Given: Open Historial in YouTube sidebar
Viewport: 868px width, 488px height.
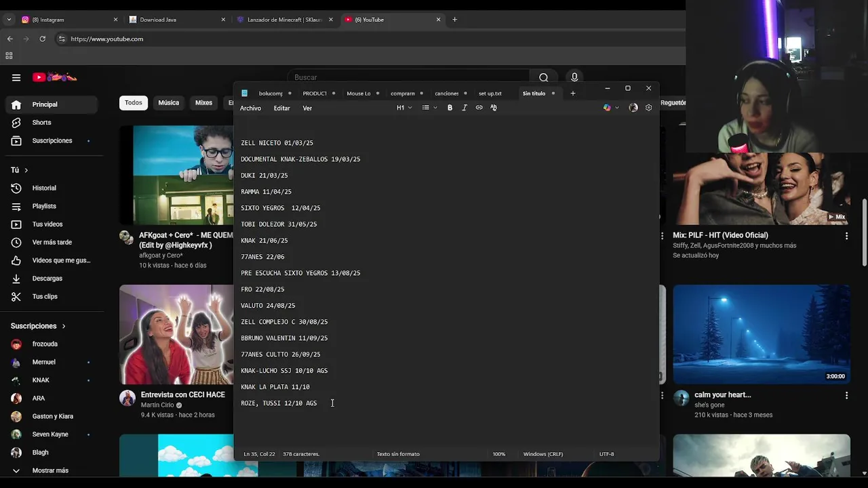Looking at the screenshot, I should tap(52, 188).
